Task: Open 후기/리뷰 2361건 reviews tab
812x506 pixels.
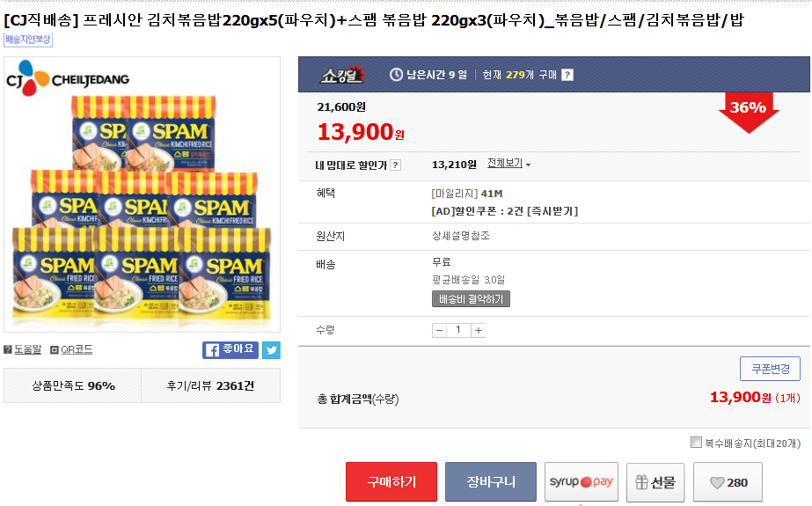Action: (210, 385)
